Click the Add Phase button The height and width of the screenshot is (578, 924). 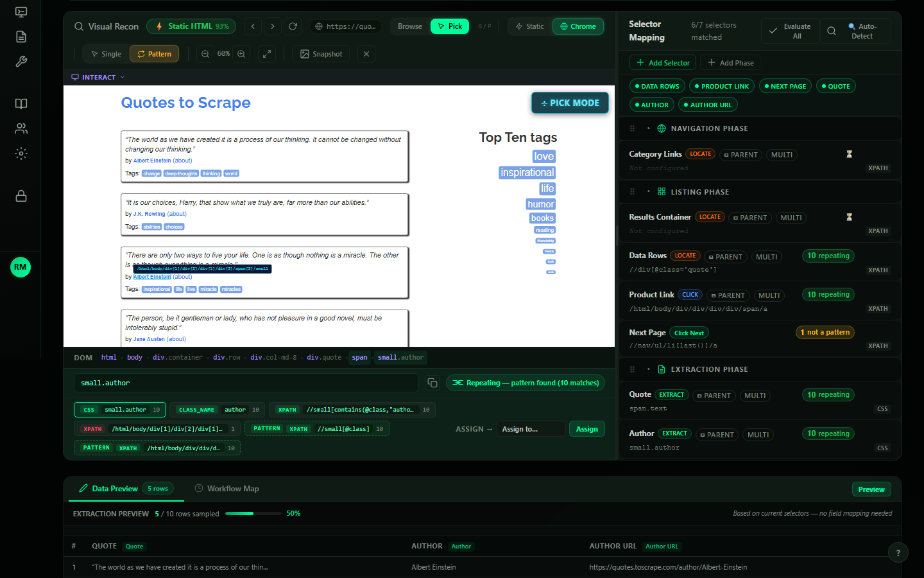[x=730, y=63]
